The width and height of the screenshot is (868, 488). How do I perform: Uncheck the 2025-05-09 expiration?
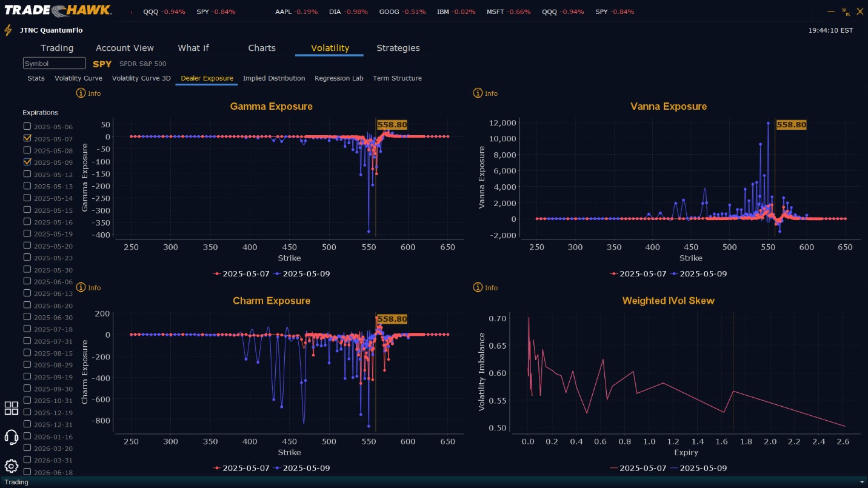click(x=27, y=162)
